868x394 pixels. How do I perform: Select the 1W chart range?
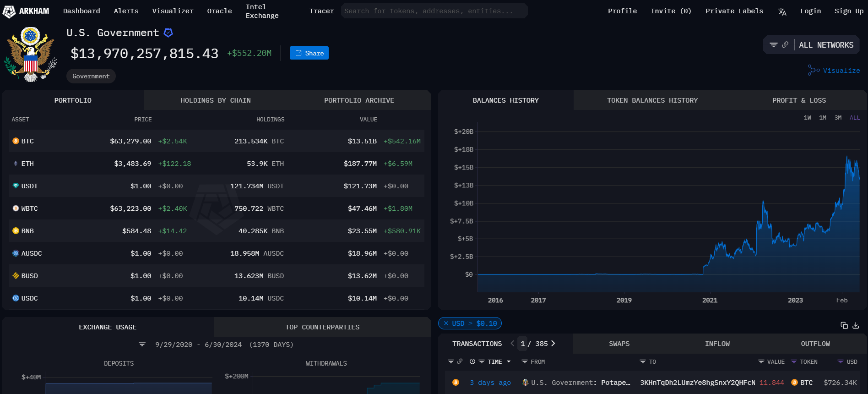point(808,118)
